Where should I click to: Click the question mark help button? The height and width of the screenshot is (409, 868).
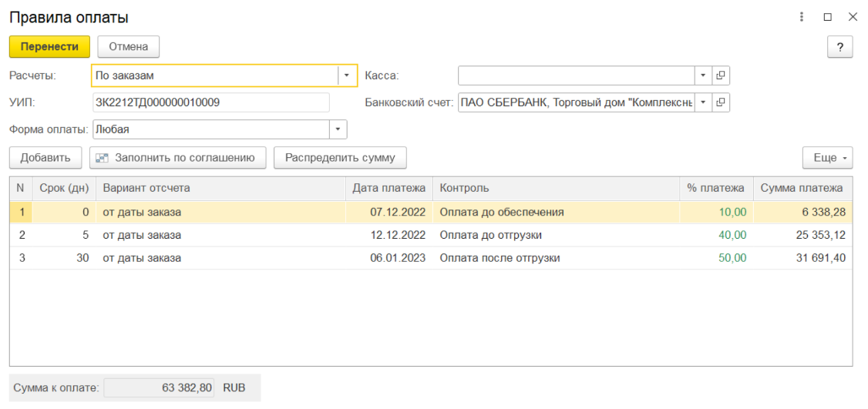839,47
